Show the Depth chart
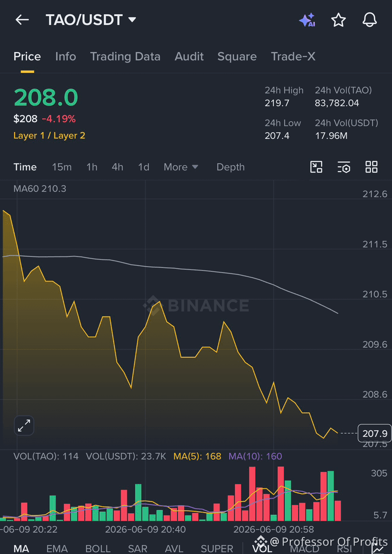Image resolution: width=392 pixels, height=554 pixels. pyautogui.click(x=231, y=167)
